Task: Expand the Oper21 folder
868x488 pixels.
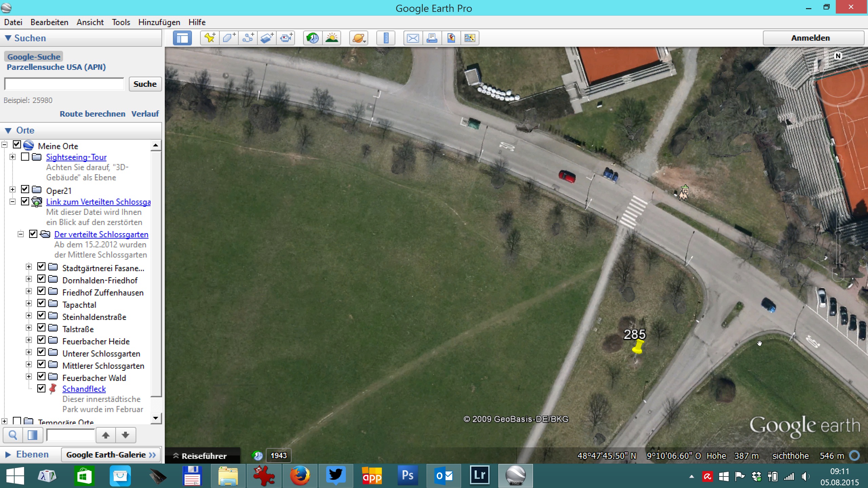Action: click(13, 189)
